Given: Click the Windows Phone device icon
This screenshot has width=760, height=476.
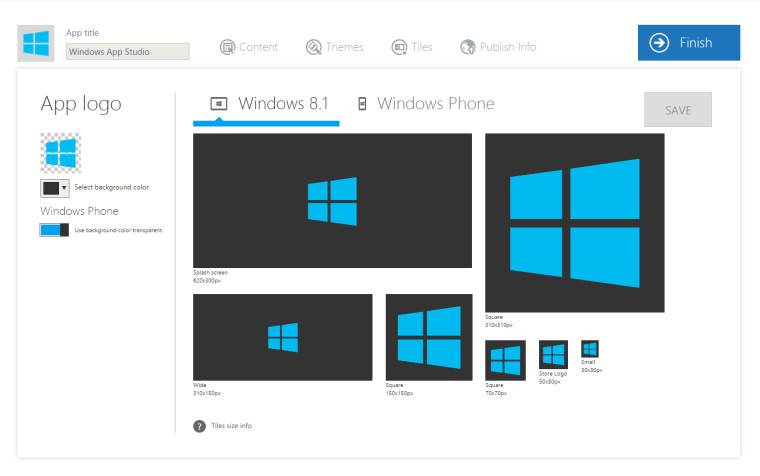Looking at the screenshot, I should (362, 104).
